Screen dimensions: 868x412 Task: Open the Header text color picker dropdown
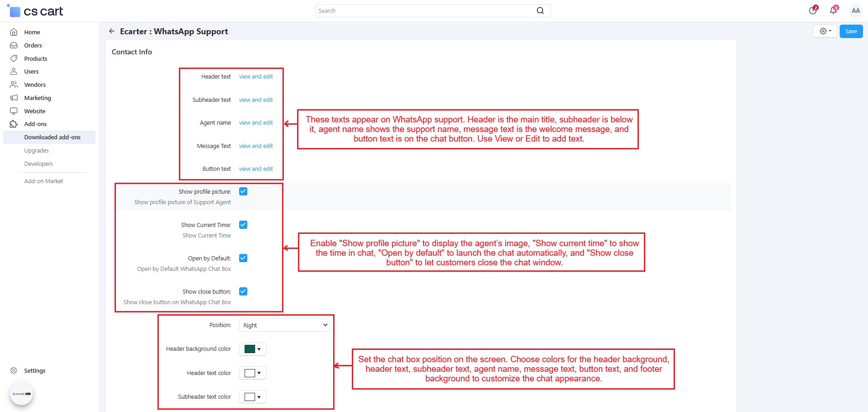click(252, 373)
